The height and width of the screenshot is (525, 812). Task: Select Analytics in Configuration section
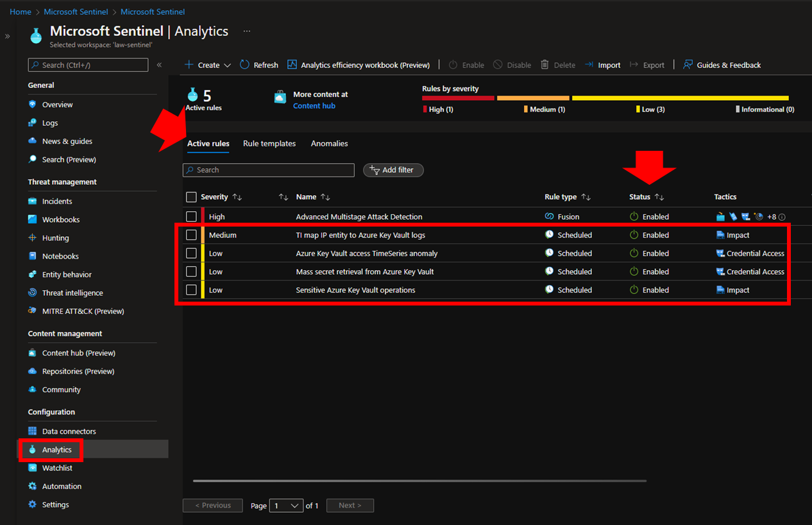pos(56,450)
